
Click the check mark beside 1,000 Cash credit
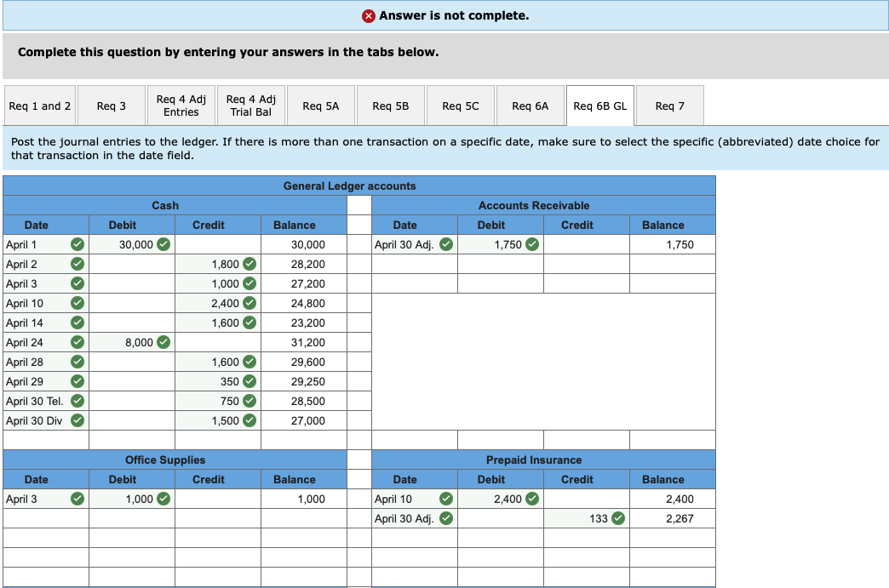249,283
